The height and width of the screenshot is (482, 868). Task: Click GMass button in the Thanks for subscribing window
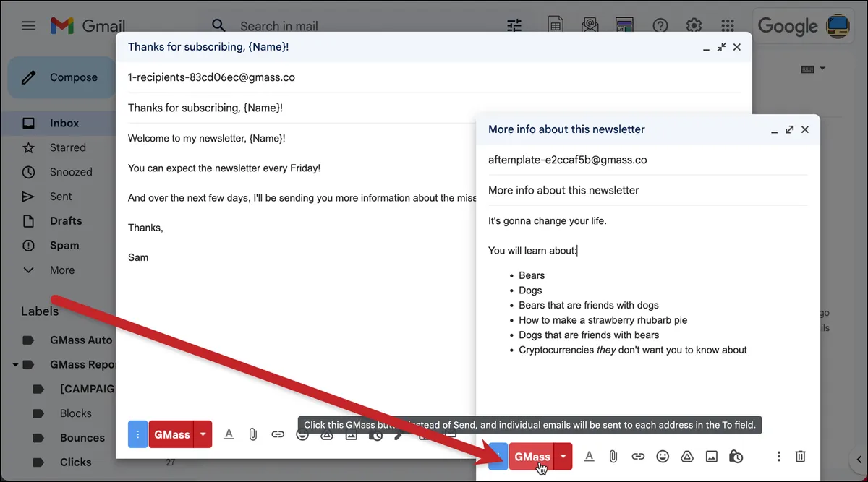coord(171,434)
